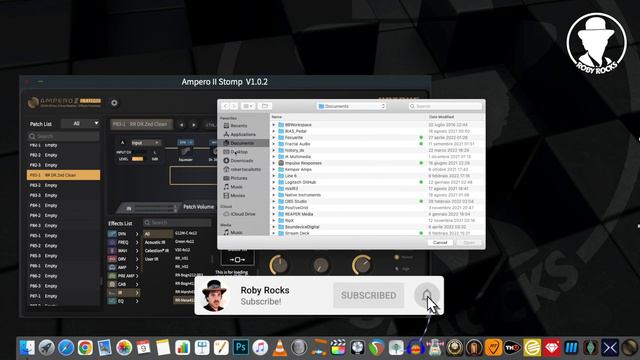Screen dimensions: 640x360
Task: Open Music app from the dock
Action: pos(260,348)
